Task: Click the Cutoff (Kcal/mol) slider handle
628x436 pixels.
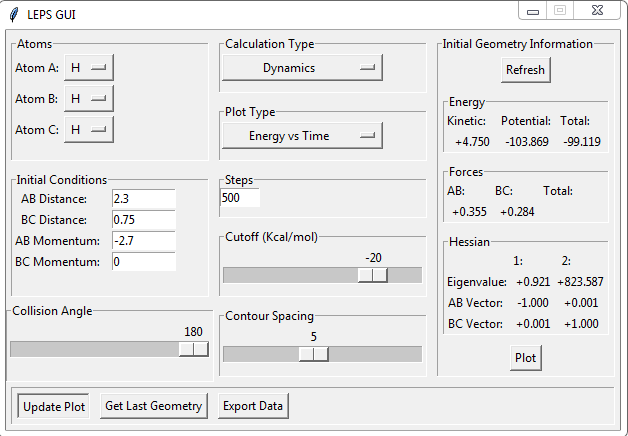Action: 373,275
